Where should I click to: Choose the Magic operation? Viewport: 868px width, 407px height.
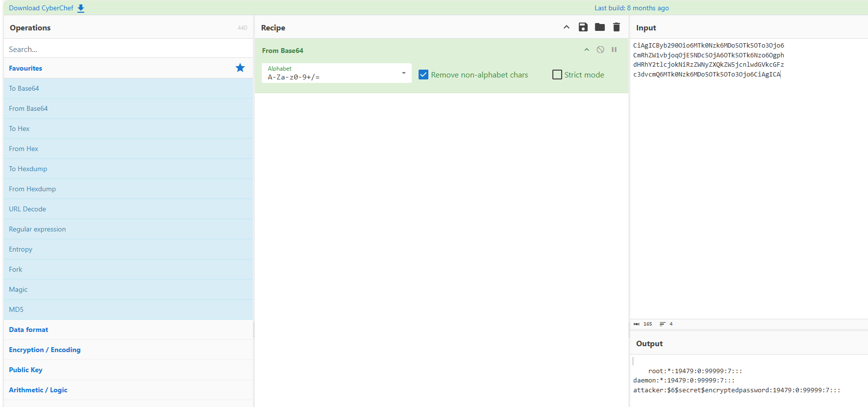[128, 289]
